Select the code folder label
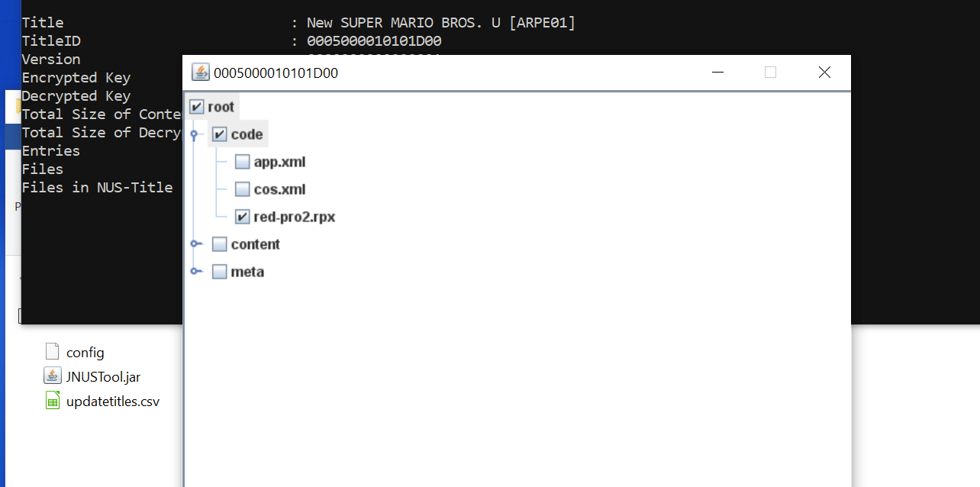Screen dimensions: 980x487 (x=247, y=134)
